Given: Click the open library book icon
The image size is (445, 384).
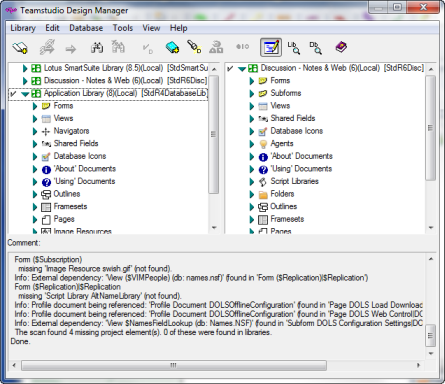Looking at the screenshot, I should (x=20, y=48).
